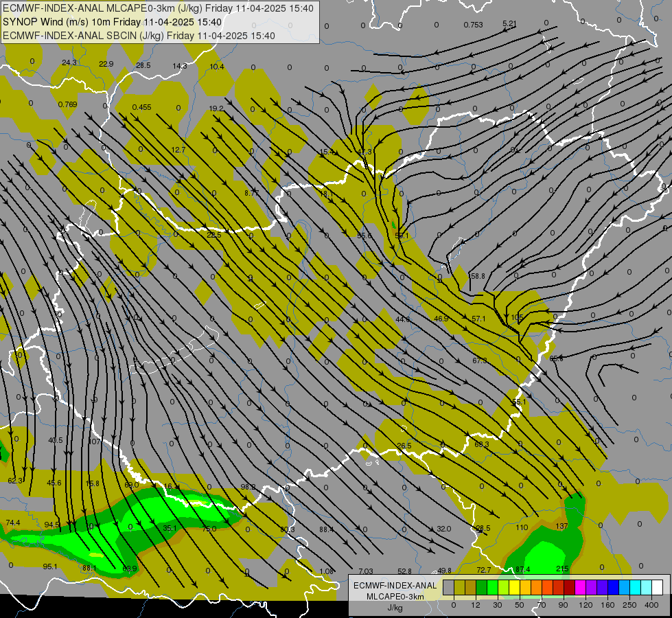Screen dimensions: 672x618
Task: Click the map value 10.4
Action: point(217,67)
